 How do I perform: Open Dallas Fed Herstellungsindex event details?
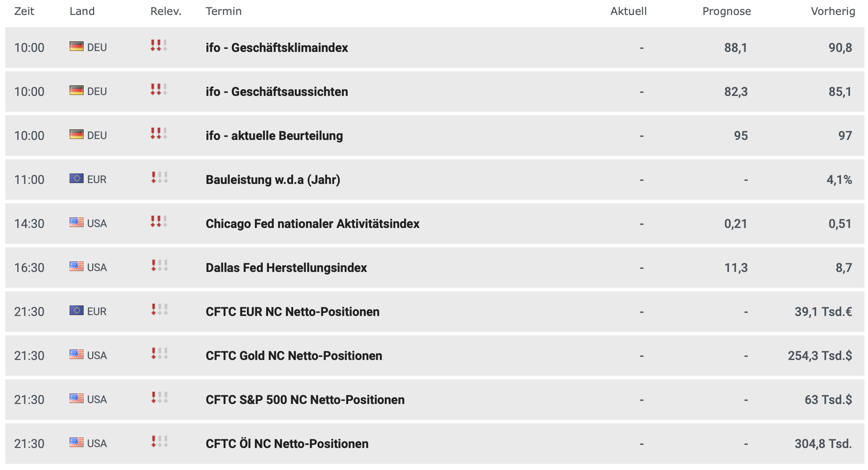pyautogui.click(x=286, y=268)
